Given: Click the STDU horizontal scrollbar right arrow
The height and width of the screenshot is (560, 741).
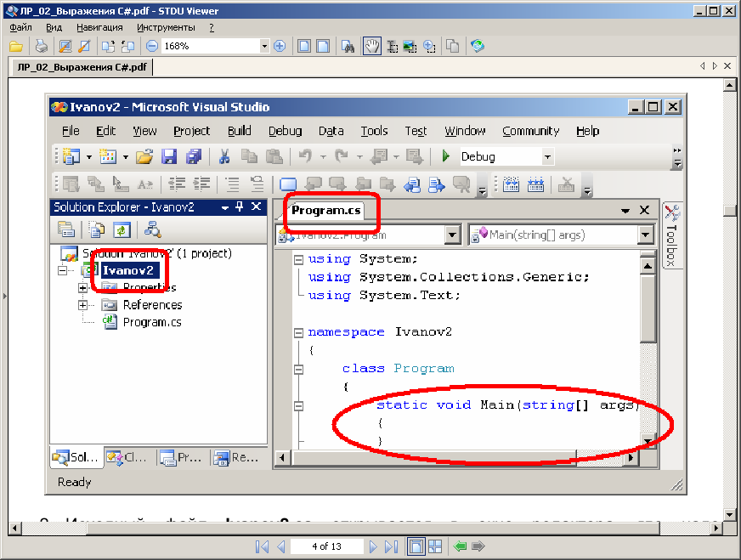Looking at the screenshot, I should 717,528.
